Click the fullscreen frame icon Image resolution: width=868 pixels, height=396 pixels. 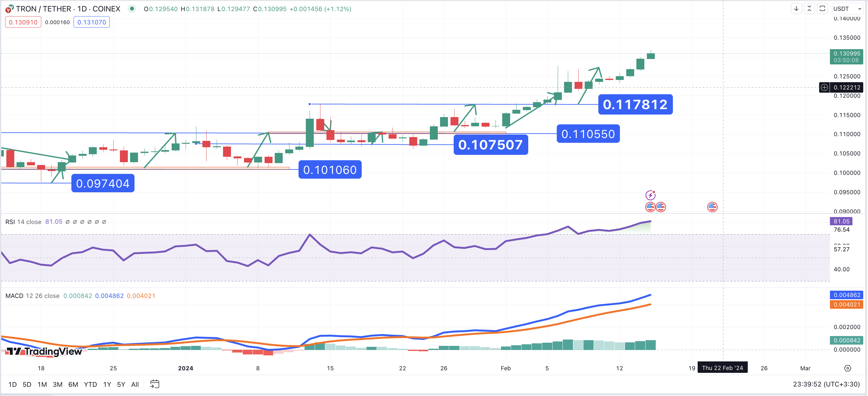pyautogui.click(x=822, y=9)
